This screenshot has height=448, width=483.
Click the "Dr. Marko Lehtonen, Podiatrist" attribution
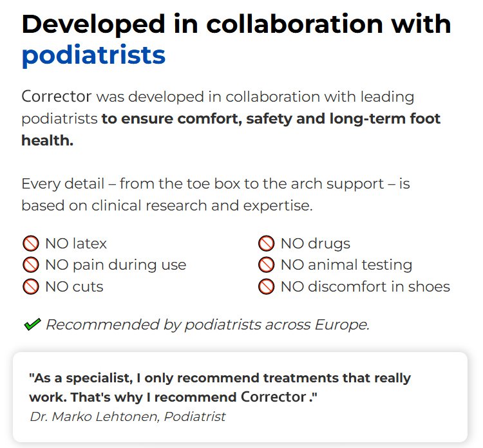pos(128,416)
